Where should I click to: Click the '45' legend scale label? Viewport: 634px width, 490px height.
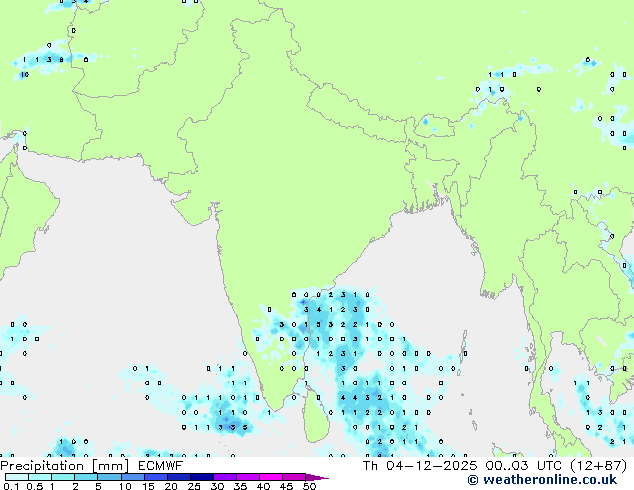pyautogui.click(x=286, y=486)
